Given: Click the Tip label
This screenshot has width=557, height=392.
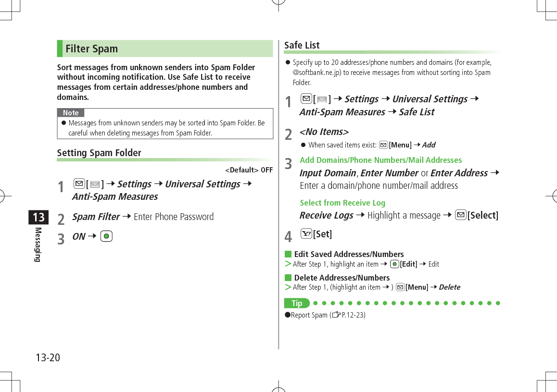Looking at the screenshot, I should point(297,303).
